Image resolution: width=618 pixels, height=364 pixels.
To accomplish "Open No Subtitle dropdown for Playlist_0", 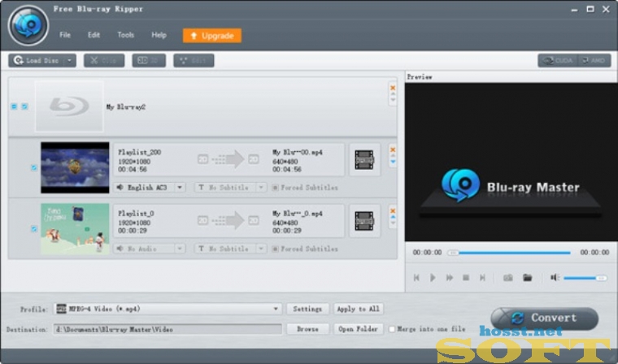I will (261, 249).
